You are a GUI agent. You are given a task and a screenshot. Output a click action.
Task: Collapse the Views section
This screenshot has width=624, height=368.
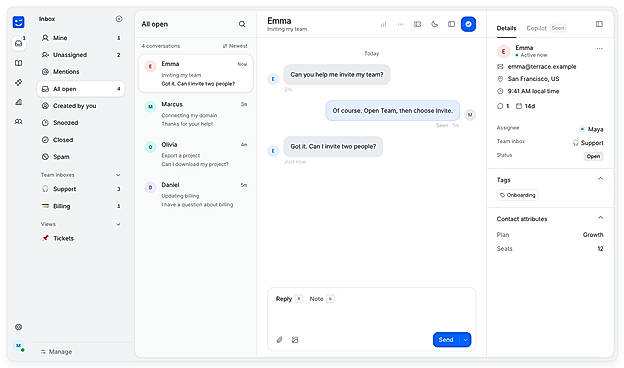pyautogui.click(x=118, y=224)
